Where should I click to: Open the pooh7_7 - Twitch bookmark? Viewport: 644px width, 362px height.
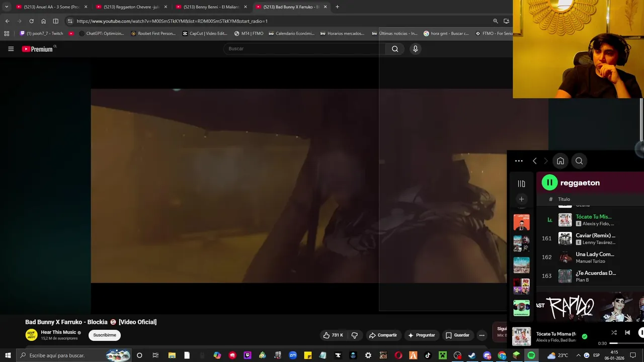click(x=41, y=34)
